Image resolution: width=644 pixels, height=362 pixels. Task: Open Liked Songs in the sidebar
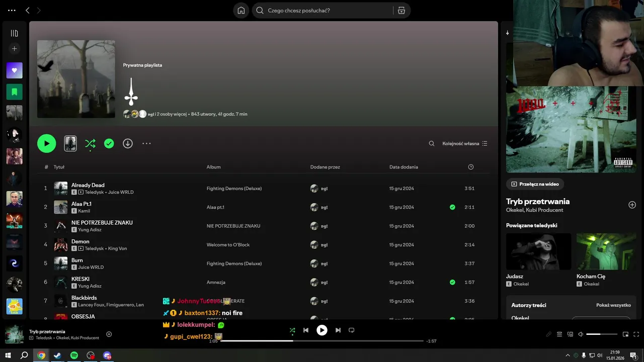(x=14, y=70)
